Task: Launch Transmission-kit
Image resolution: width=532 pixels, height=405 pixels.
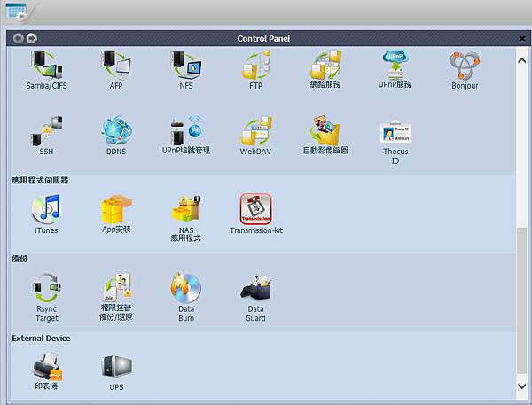Action: point(256,214)
